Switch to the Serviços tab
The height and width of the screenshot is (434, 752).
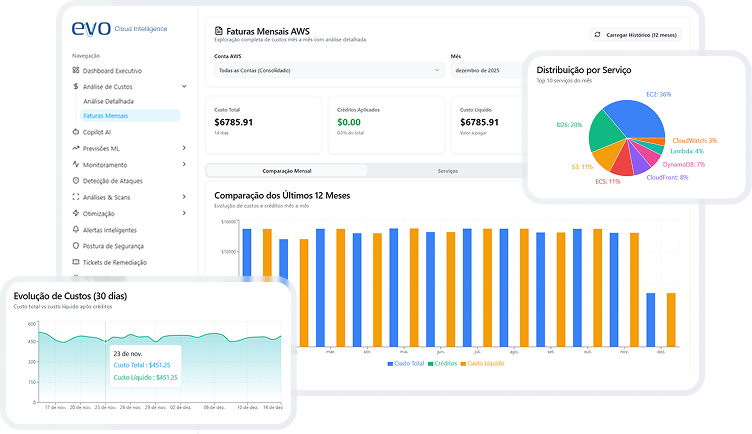(447, 171)
